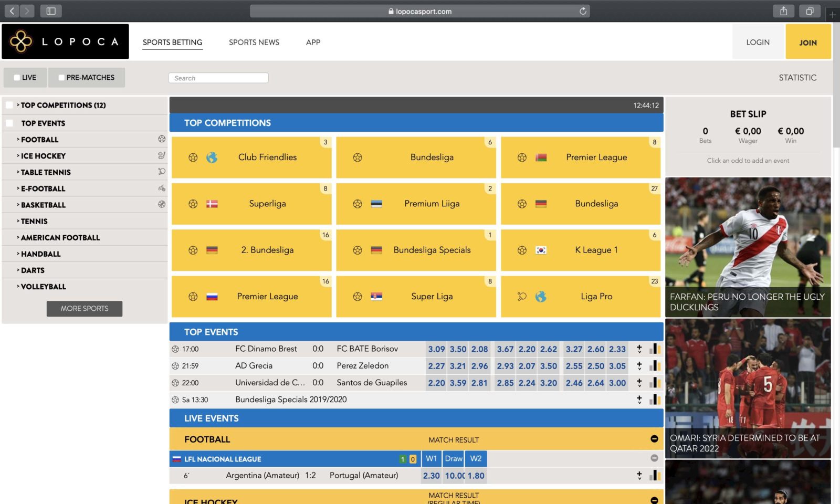Image resolution: width=840 pixels, height=504 pixels.
Task: Click the MORE SPORTS button
Action: coord(84,309)
